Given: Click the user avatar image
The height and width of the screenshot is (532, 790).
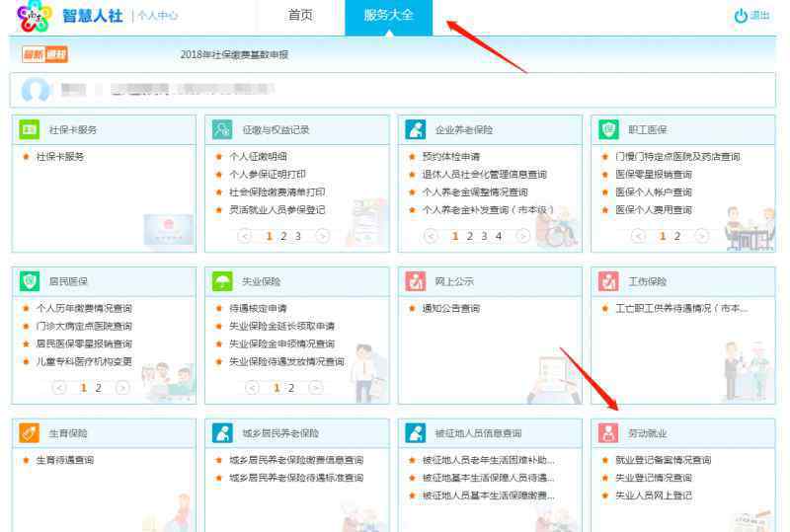Looking at the screenshot, I should [36, 91].
